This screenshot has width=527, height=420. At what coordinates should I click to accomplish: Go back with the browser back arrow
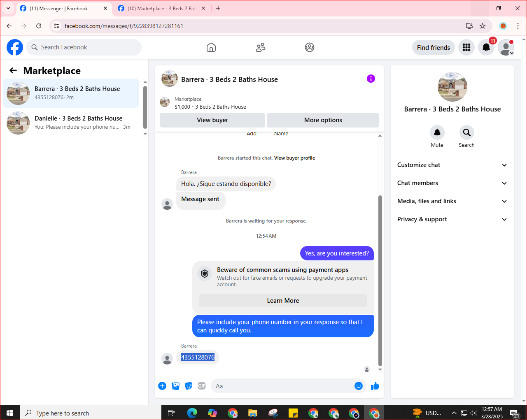pos(9,26)
